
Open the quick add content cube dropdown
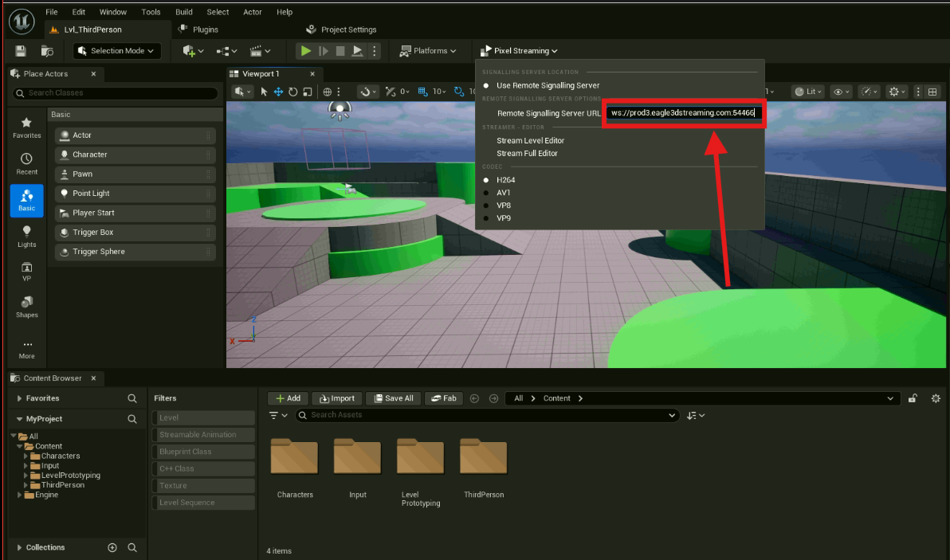click(x=193, y=51)
